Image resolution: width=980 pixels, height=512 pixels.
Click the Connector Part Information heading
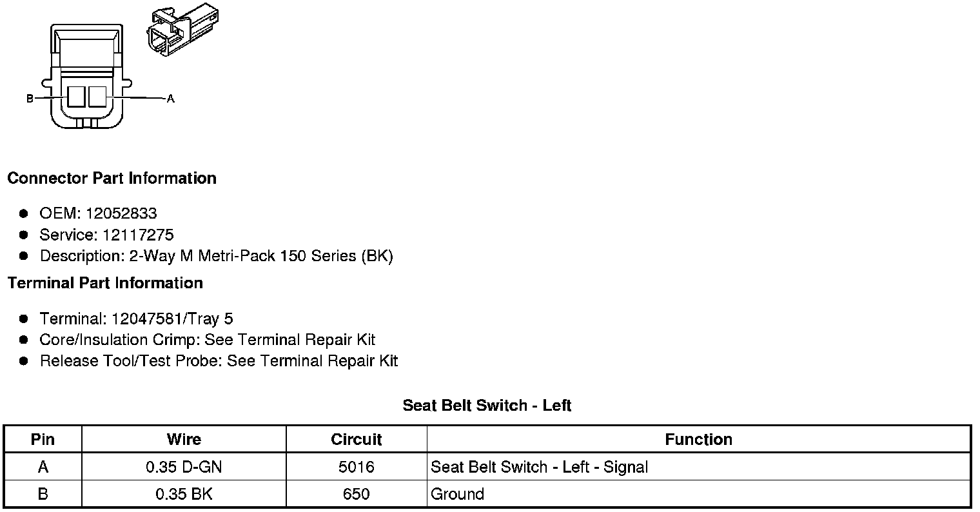point(112,178)
